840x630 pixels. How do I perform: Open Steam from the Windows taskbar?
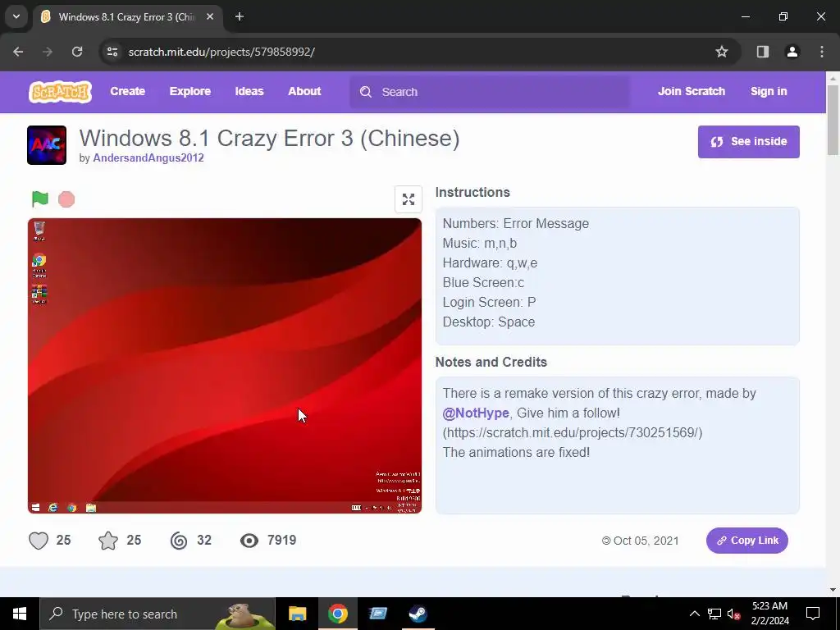click(418, 614)
